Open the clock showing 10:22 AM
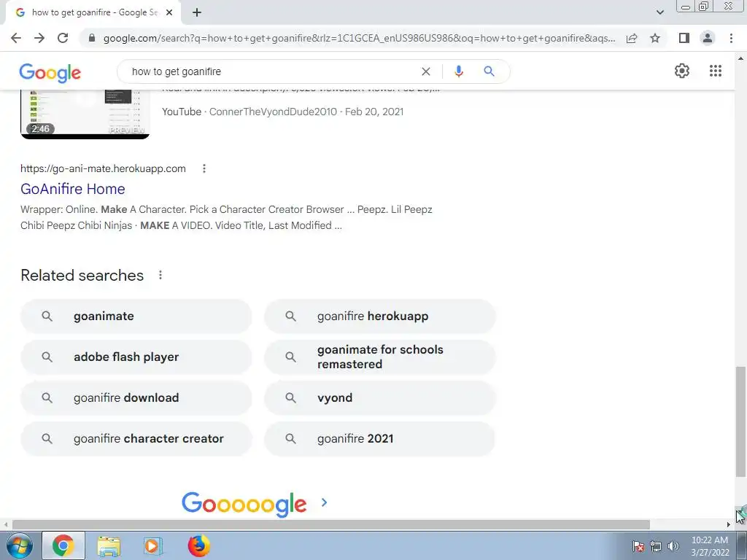 click(x=710, y=546)
